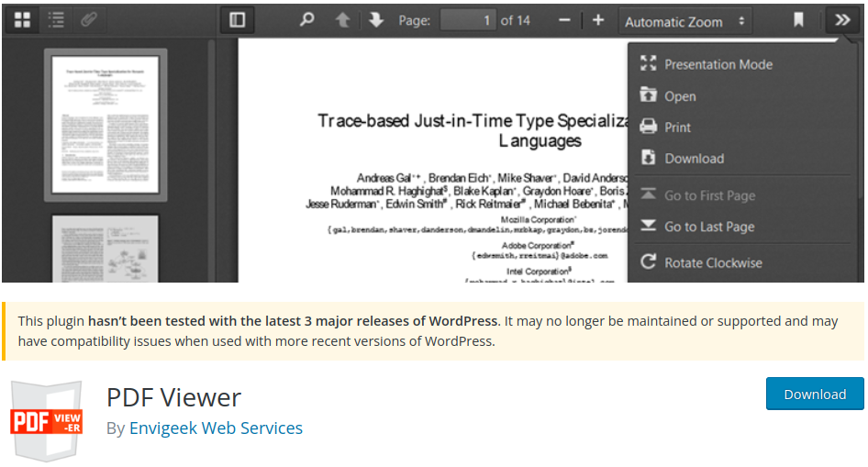Click the bookmark current view icon
This screenshot has width=868, height=467.
(x=798, y=20)
